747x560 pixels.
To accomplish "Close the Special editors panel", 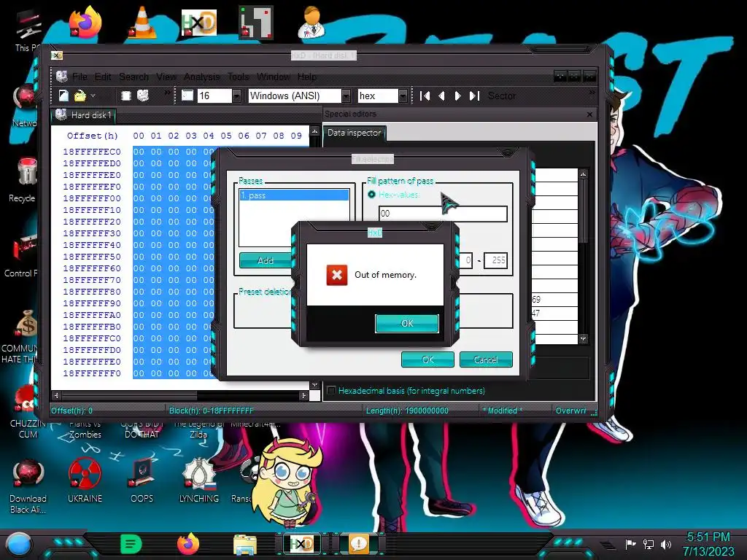I will tap(589, 114).
